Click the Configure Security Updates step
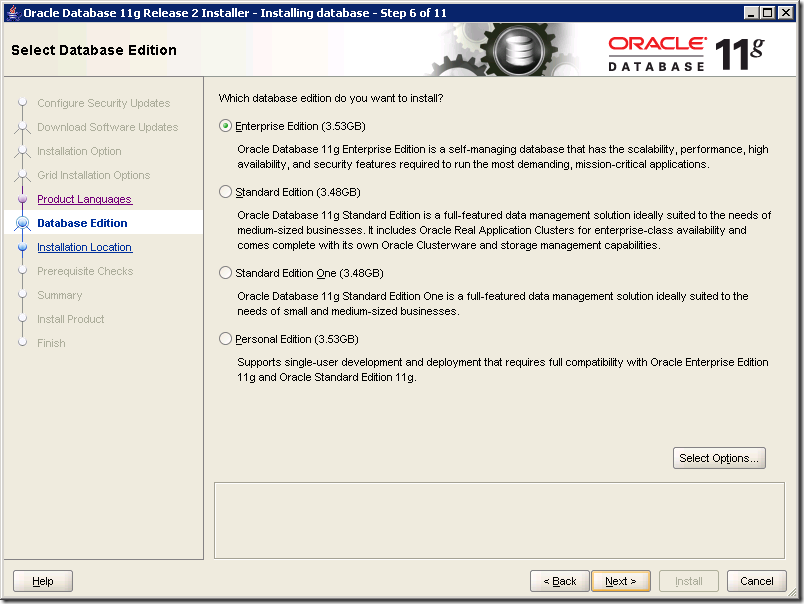The image size is (804, 604). pos(104,103)
